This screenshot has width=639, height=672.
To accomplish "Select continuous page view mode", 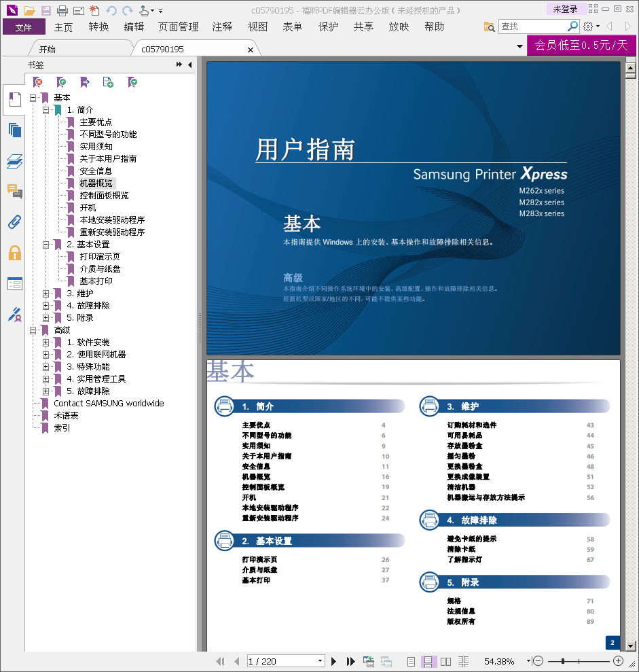I will pos(428,662).
